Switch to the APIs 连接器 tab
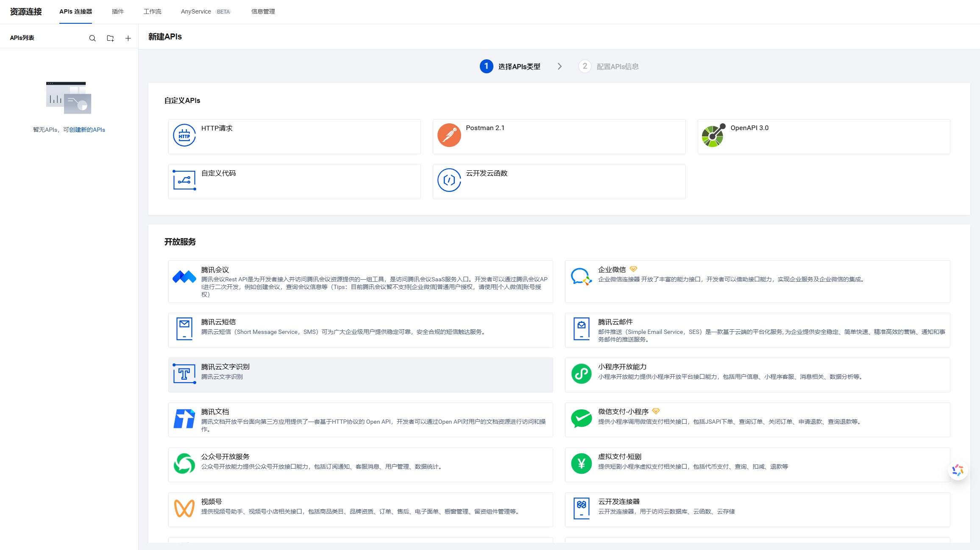 click(x=75, y=11)
